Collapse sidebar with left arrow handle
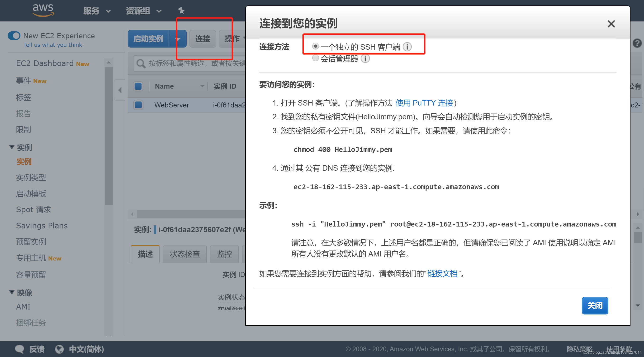 coord(120,90)
